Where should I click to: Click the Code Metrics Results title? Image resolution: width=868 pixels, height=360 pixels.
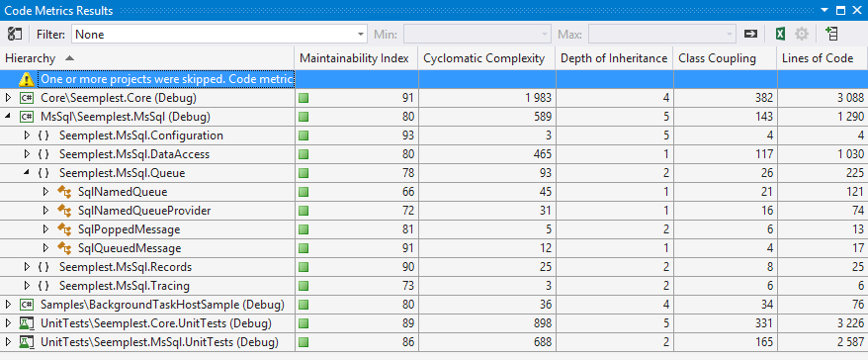(x=58, y=10)
